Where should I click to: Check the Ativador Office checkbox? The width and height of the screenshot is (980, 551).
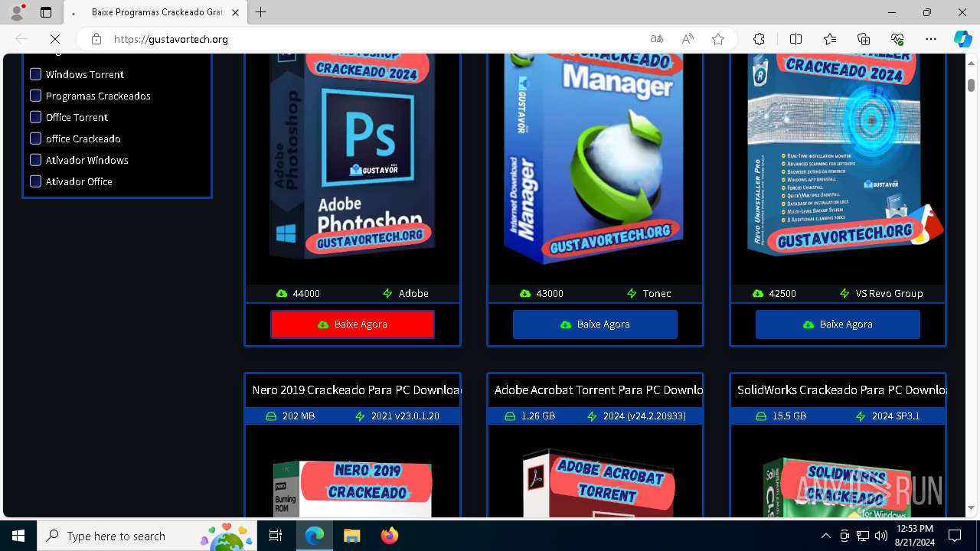click(35, 181)
